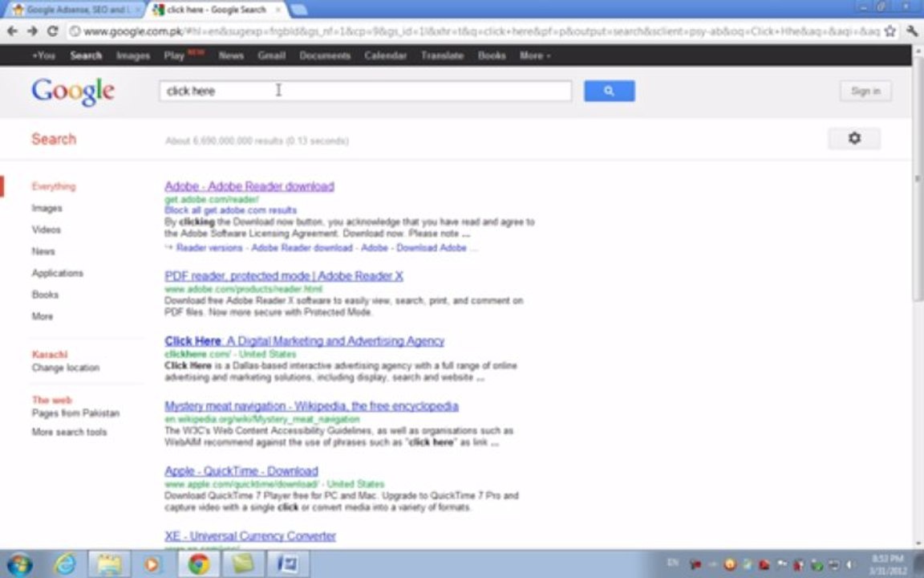Go back with the browser back arrow
Viewport: 924px width, 578px height.
[12, 31]
